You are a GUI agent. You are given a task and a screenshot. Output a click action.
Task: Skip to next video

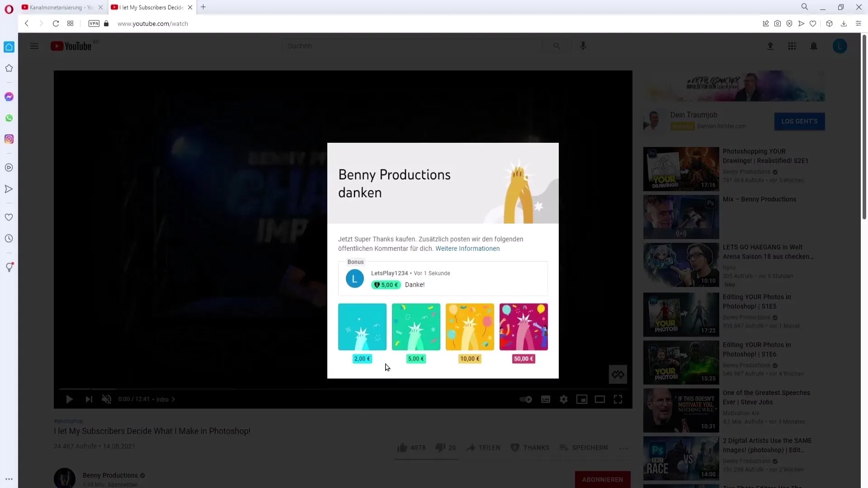click(x=89, y=399)
